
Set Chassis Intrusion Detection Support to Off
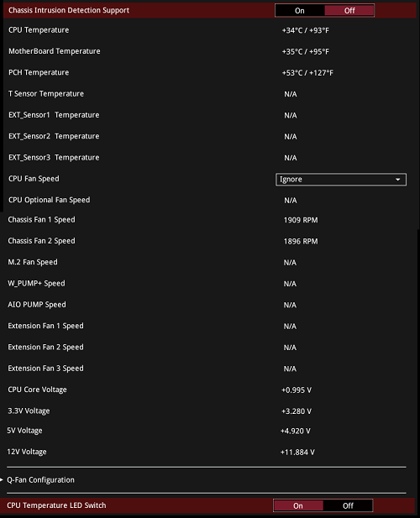(x=349, y=11)
